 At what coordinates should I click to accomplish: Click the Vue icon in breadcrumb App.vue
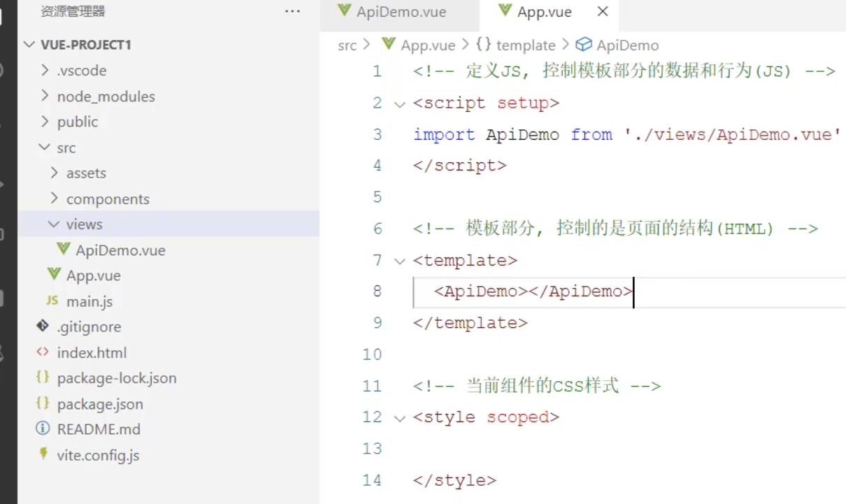pos(389,45)
